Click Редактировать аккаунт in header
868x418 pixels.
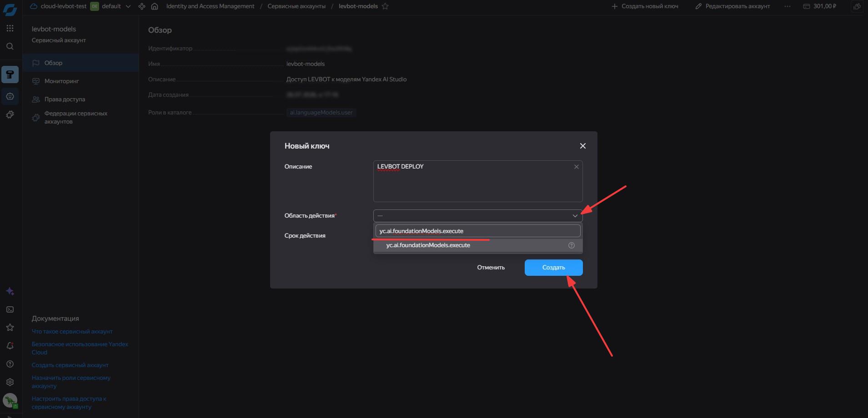pos(733,6)
